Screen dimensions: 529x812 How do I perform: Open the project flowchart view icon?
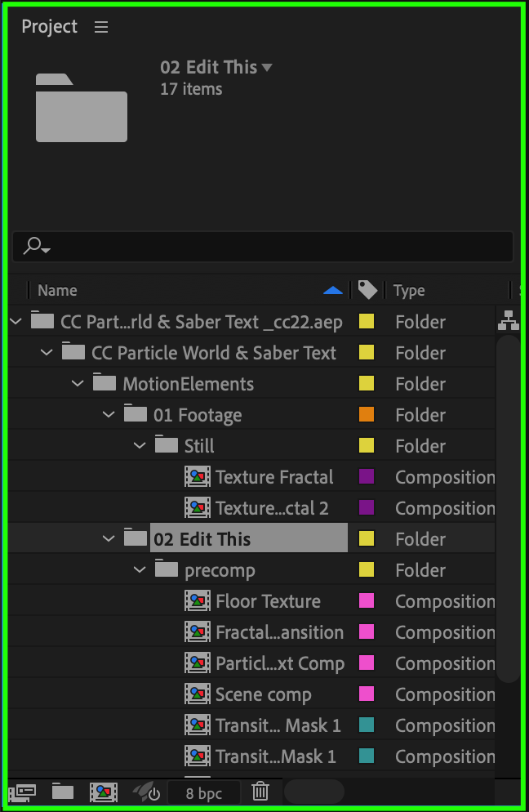(x=509, y=320)
